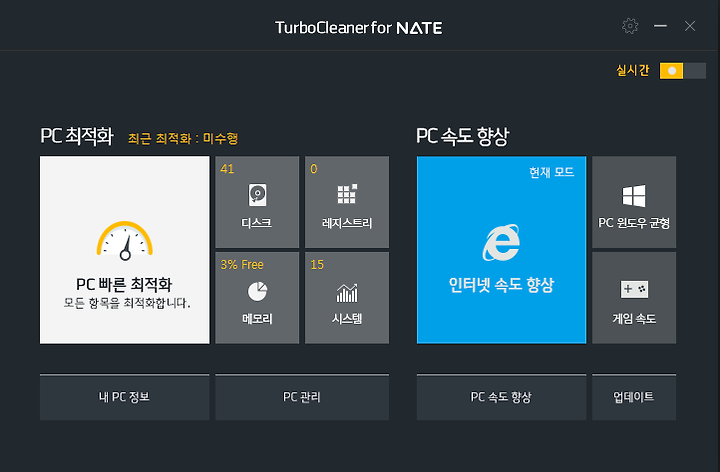
Task: Click the 3% Free memory value
Action: 242,265
